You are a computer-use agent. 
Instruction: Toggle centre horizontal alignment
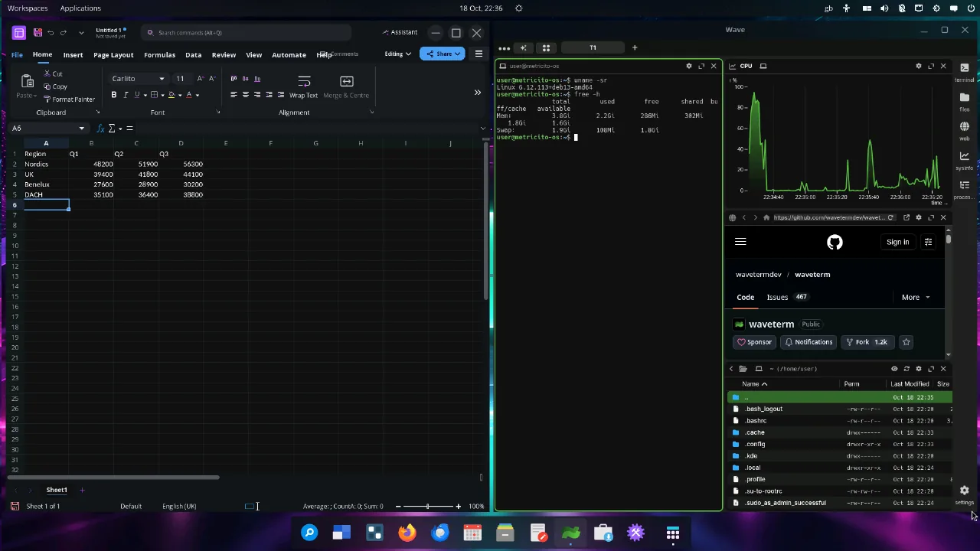(x=245, y=95)
